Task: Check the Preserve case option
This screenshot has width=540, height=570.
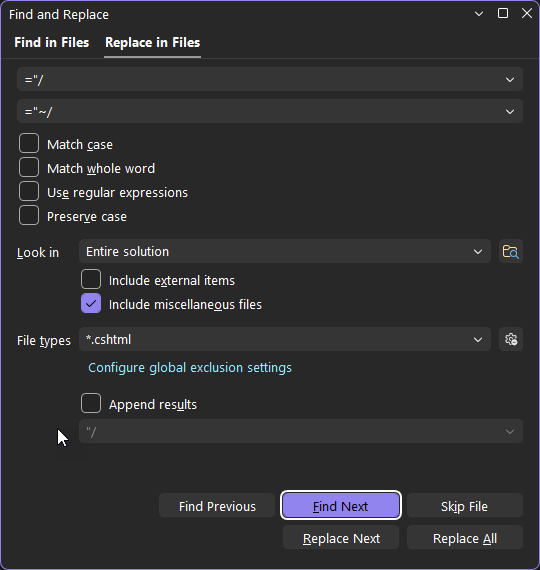Action: (x=29, y=215)
